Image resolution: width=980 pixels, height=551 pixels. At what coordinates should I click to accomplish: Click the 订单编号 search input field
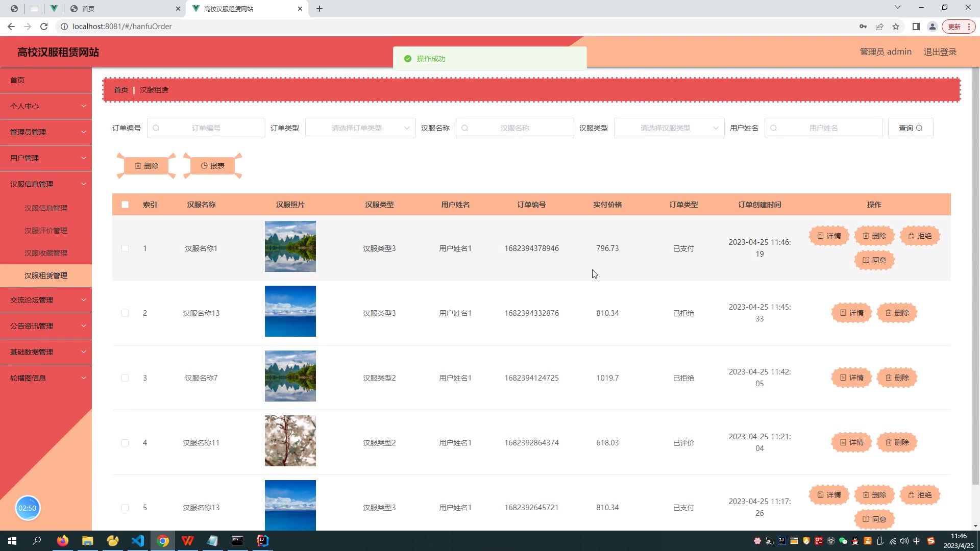coord(206,128)
